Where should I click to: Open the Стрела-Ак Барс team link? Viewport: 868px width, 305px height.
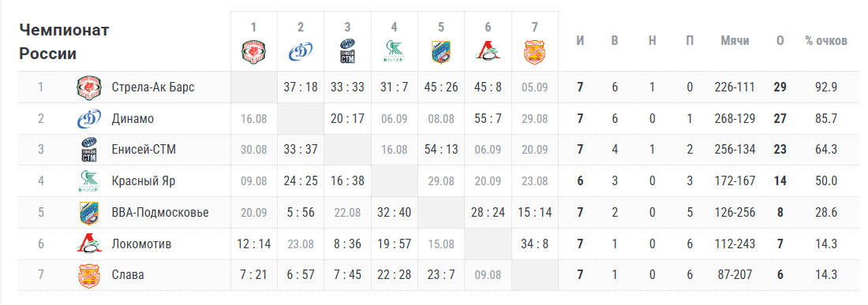pyautogui.click(x=153, y=87)
